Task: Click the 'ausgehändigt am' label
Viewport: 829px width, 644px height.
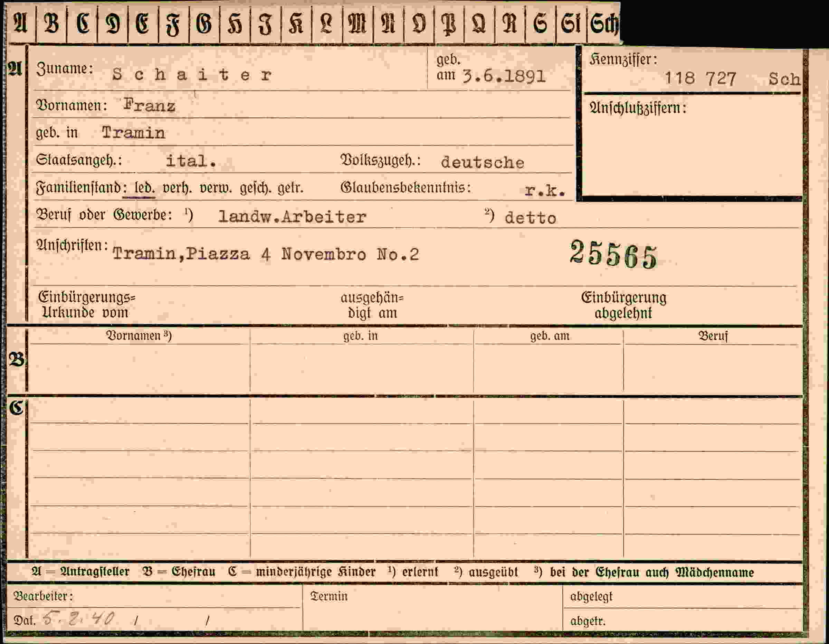Action: coord(372,306)
